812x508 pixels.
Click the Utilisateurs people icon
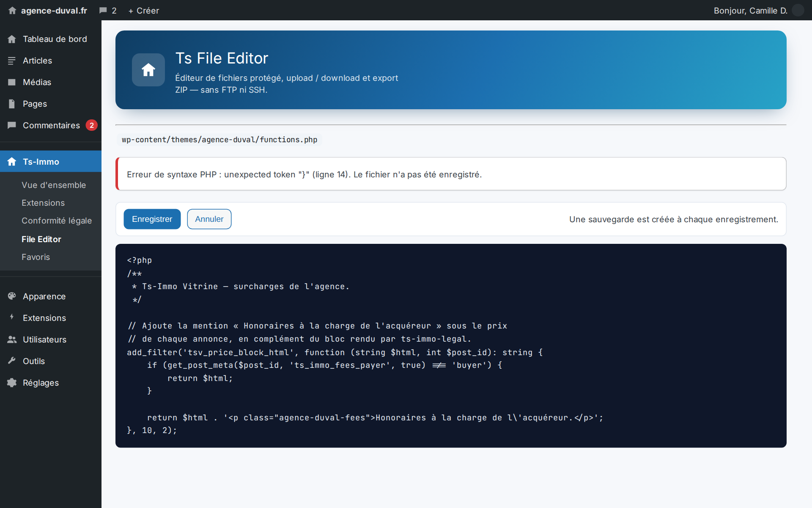point(12,340)
